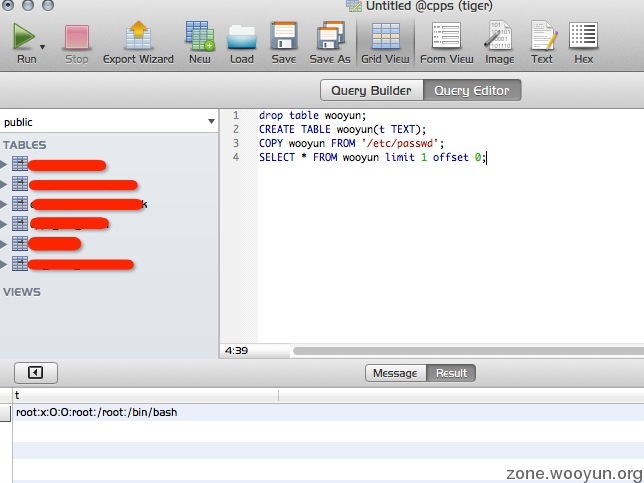The height and width of the screenshot is (483, 644).
Task: Switch to the Query Builder tab
Action: 371,91
